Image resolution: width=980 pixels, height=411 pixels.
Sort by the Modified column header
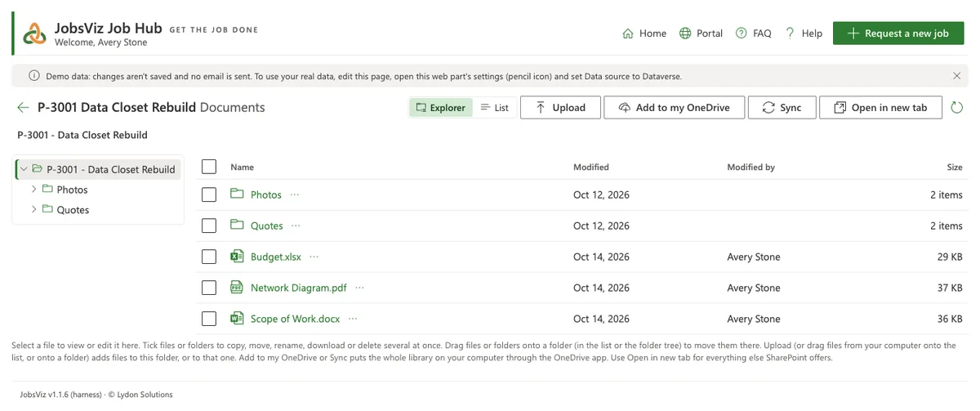pos(591,167)
